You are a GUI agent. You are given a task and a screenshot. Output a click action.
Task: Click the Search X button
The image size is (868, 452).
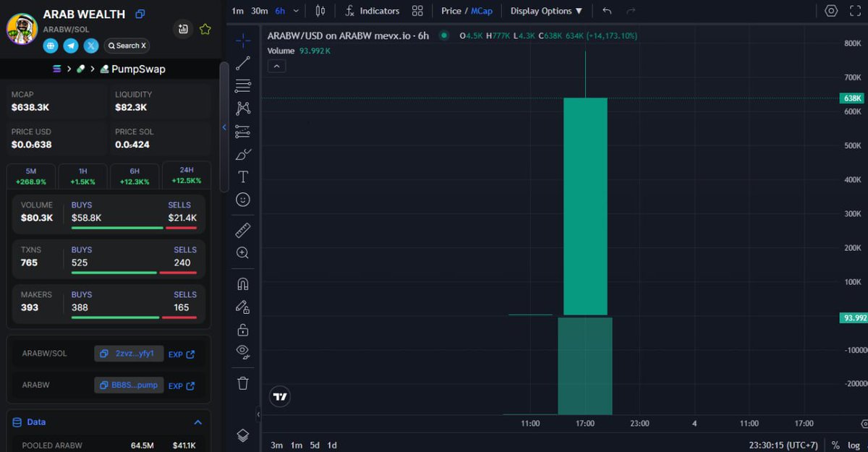[127, 46]
